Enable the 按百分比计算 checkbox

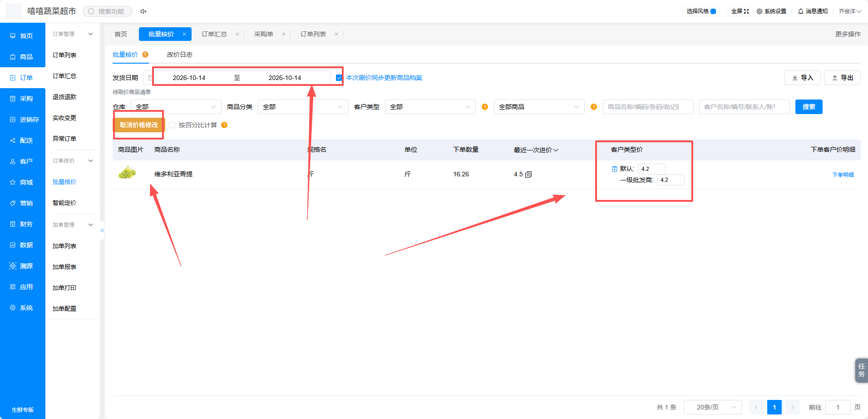[172, 125]
